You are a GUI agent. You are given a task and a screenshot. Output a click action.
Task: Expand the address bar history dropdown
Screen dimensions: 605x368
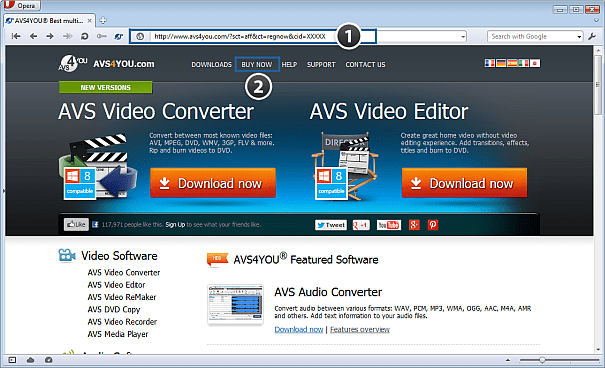pyautogui.click(x=463, y=37)
